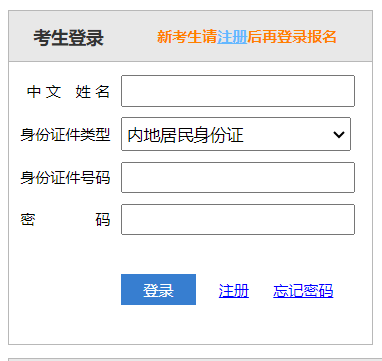Click the 考生登录 panel title
Viewport: 382px width, 361px height.
[69, 37]
